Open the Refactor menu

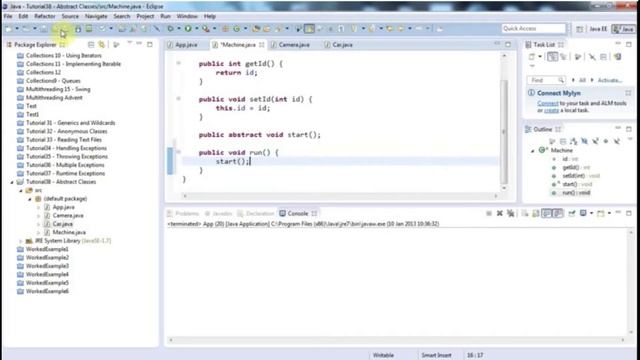coord(44,16)
